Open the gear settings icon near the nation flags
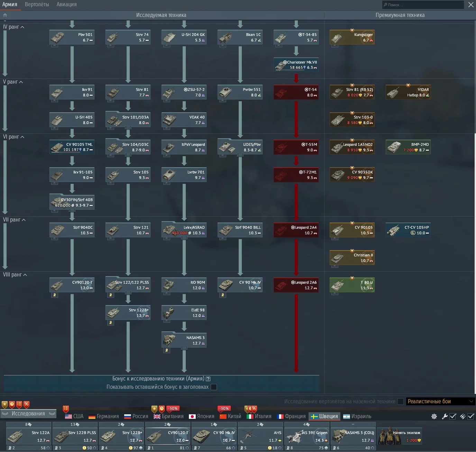 click(434, 416)
